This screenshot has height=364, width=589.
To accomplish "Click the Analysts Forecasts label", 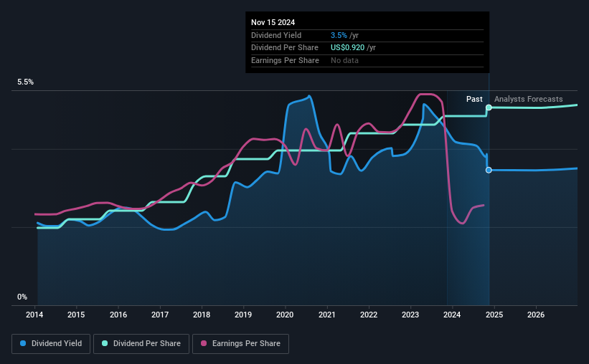I will [x=528, y=99].
